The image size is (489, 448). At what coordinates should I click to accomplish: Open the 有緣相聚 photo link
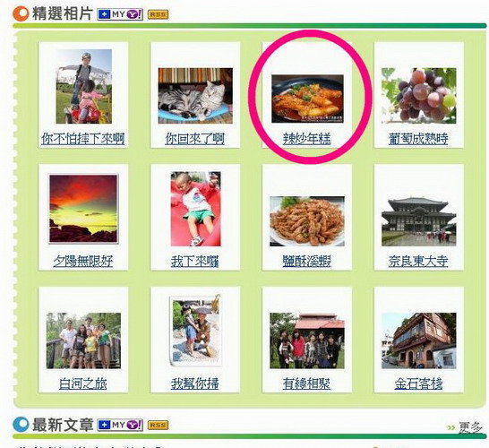306,383
